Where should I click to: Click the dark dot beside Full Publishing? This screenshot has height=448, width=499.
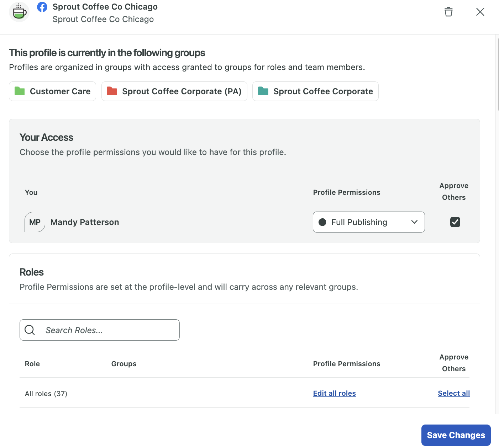click(322, 222)
